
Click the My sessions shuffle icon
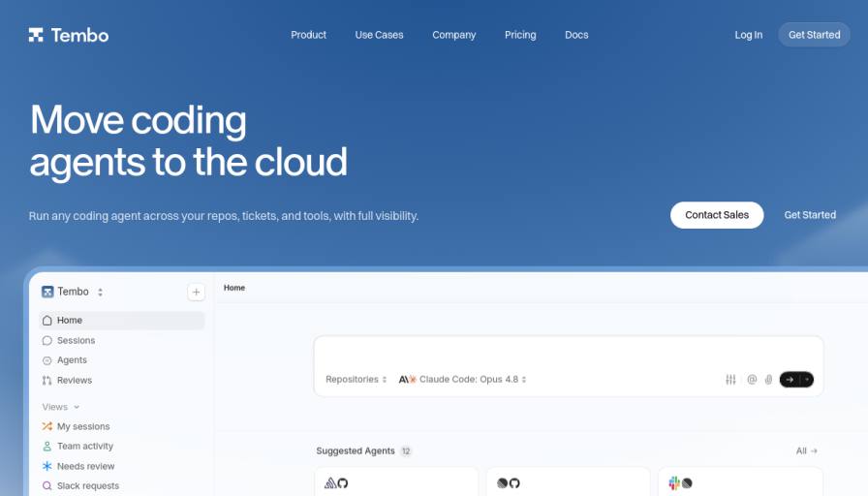click(47, 426)
